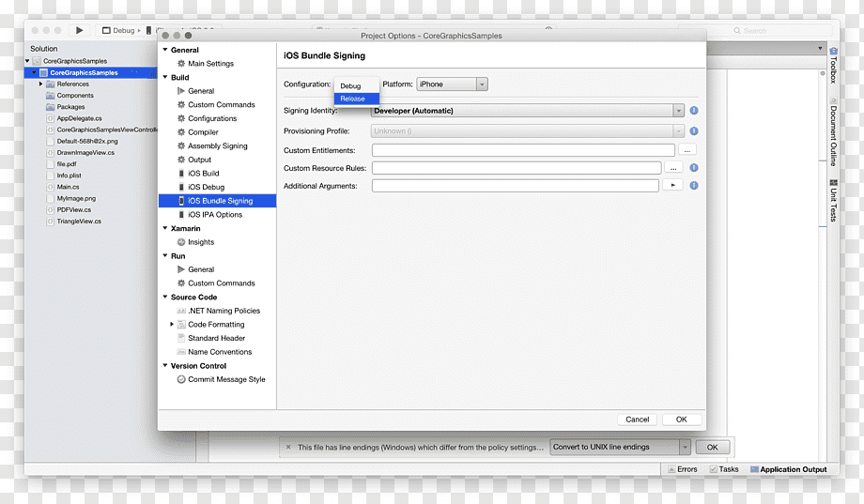The width and height of the screenshot is (864, 504).
Task: Click info icon beside Additional Arguments
Action: click(x=694, y=186)
